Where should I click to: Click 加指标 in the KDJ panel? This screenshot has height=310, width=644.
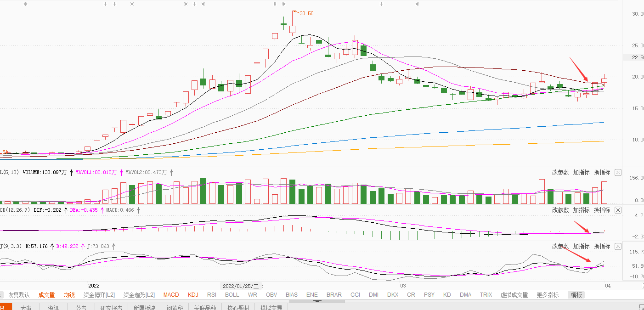(x=581, y=247)
